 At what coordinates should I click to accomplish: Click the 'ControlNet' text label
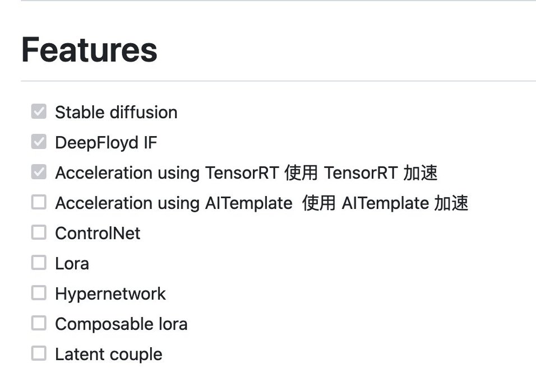click(98, 233)
